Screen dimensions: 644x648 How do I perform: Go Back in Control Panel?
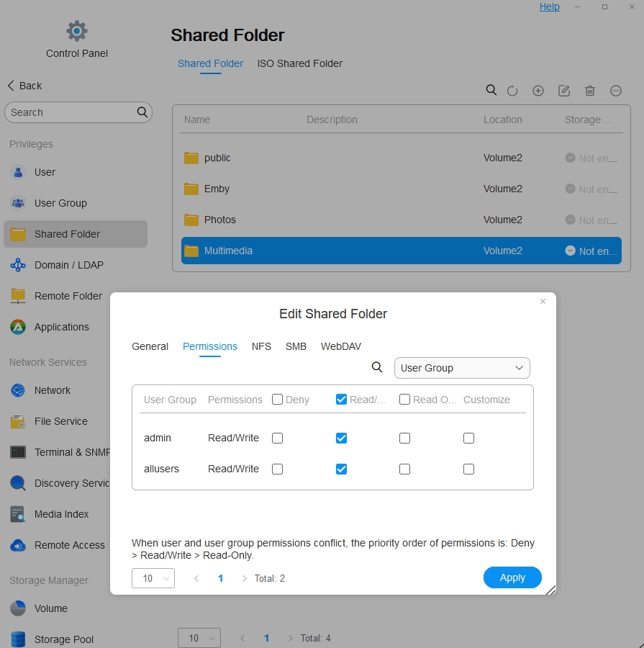[x=24, y=86]
